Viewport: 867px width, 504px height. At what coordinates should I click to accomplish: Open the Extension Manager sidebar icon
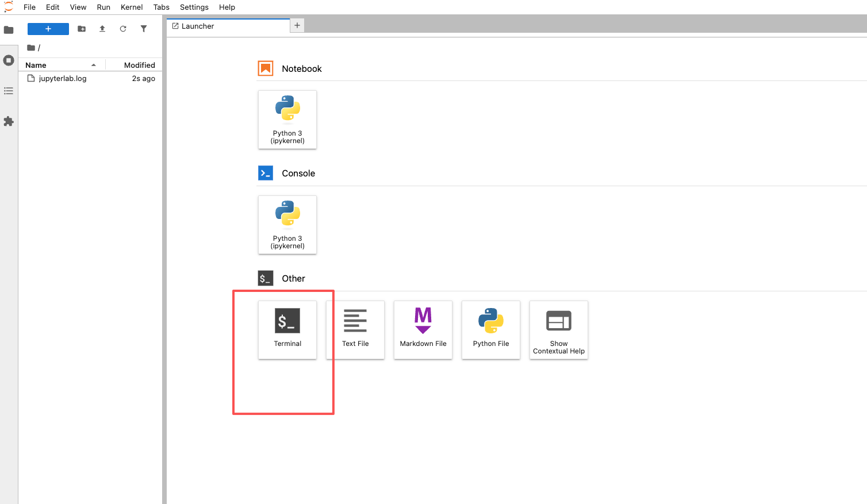[x=9, y=121]
